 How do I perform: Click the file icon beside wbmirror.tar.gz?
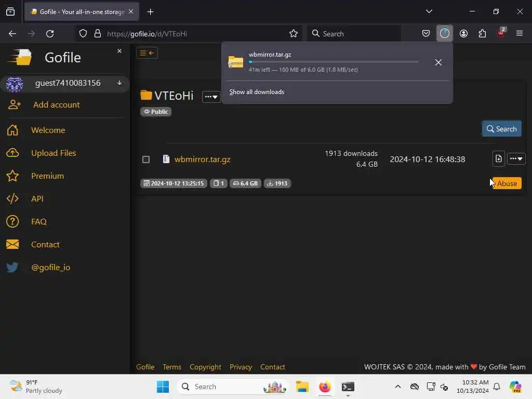(166, 159)
